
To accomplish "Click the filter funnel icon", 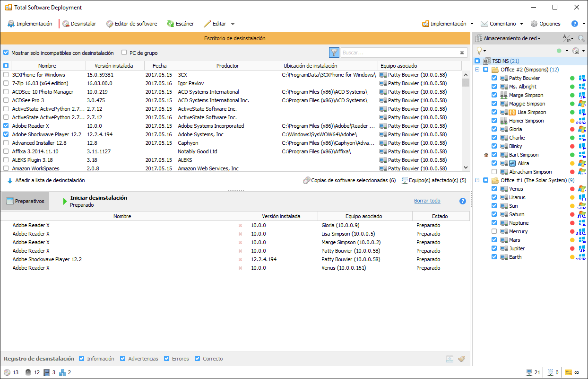I will 334,53.
